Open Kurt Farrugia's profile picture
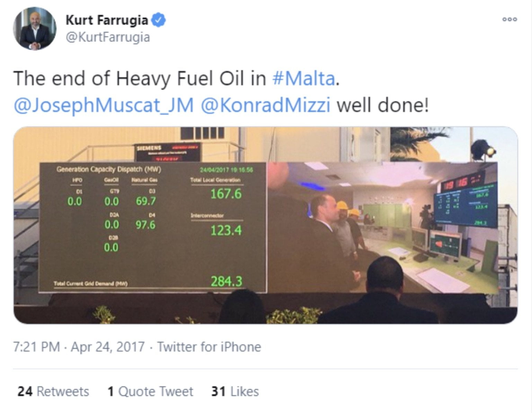Screen dimensions: 532x413 tap(34, 28)
